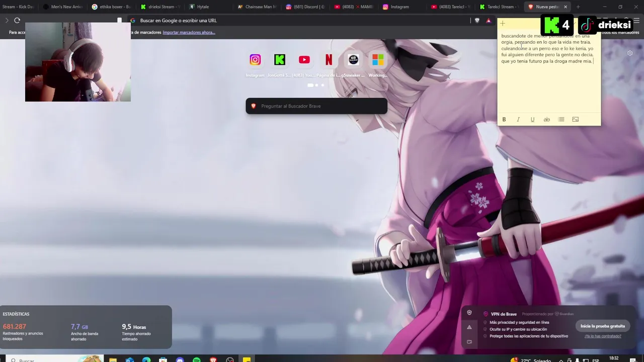Open Spotify from the taskbar
The image size is (644, 362).
click(x=197, y=360)
